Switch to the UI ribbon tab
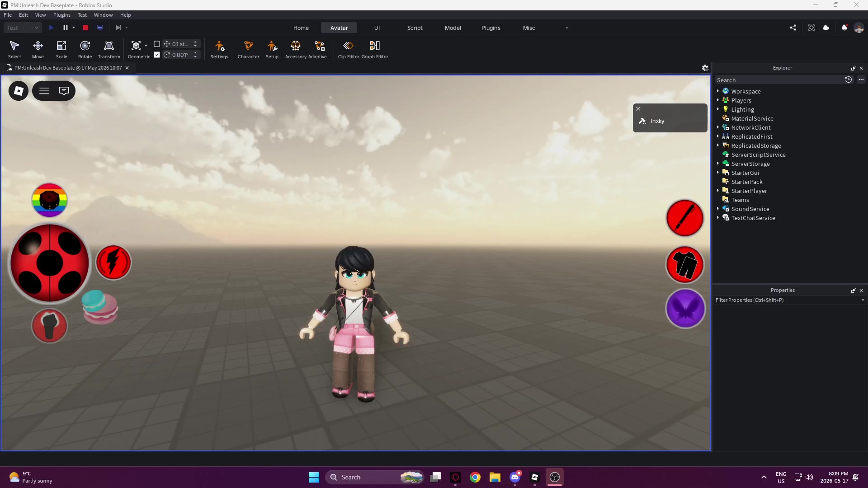This screenshot has height=488, width=868. pos(377,28)
